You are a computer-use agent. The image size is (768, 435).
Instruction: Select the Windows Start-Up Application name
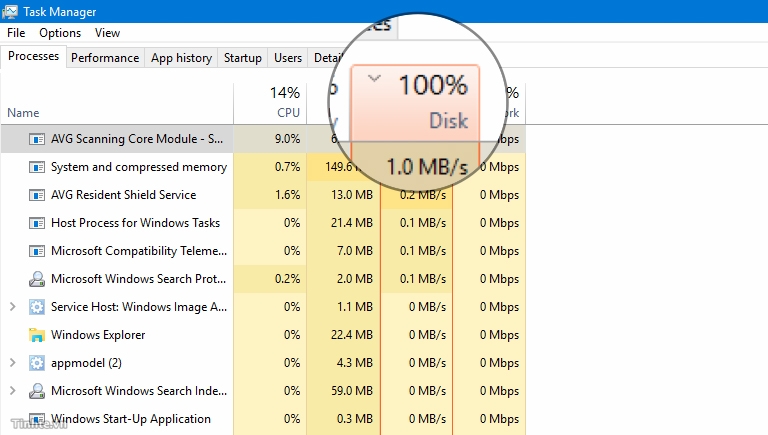[x=131, y=419]
